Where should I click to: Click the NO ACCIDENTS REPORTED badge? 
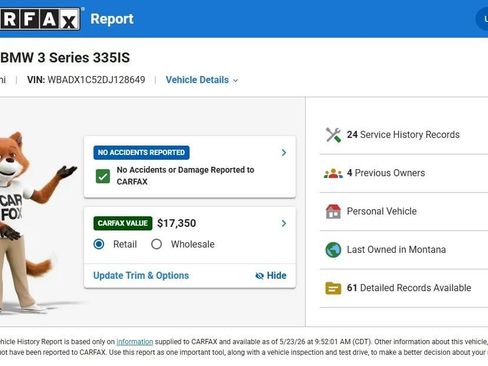pyautogui.click(x=141, y=153)
